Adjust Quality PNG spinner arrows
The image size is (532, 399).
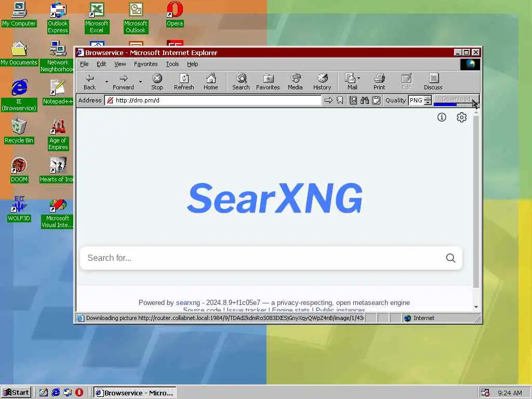coord(428,100)
